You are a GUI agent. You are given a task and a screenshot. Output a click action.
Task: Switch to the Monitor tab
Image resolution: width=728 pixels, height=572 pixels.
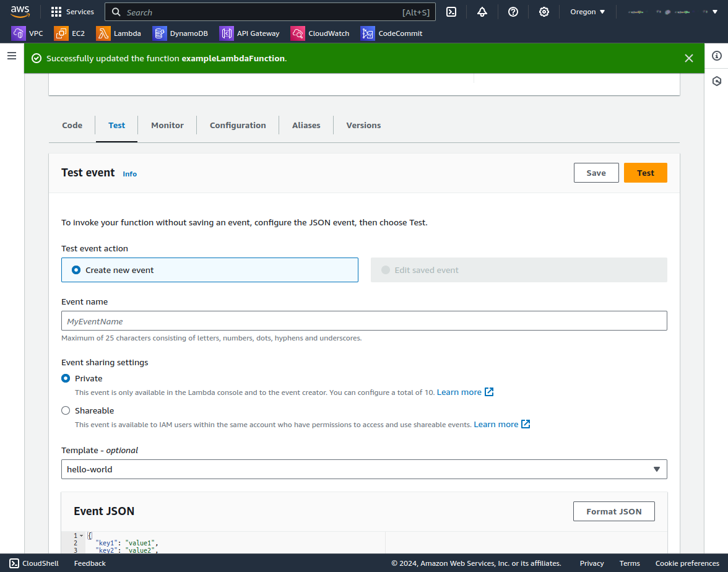click(167, 125)
